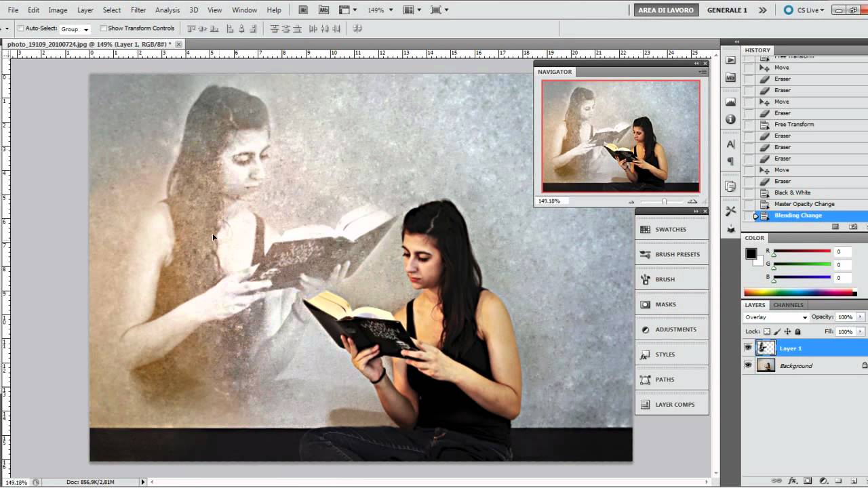Click the Distribute left edges icon
This screenshot has height=488, width=868.
click(313, 28)
